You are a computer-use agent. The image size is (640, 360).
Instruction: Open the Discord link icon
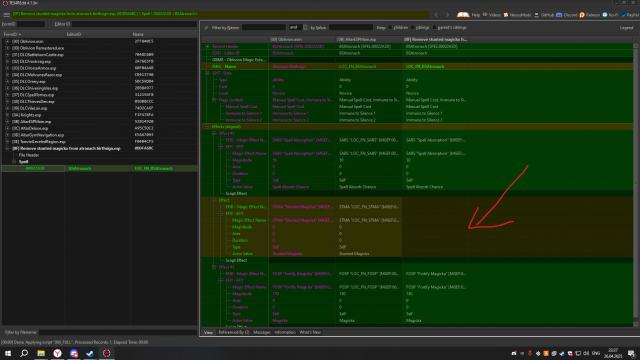[x=559, y=15]
